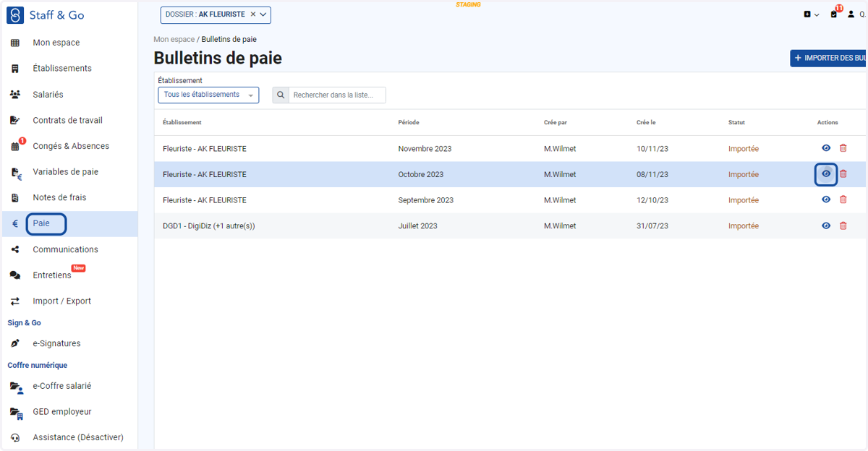This screenshot has height=451, width=868.
Task: Click the Crée le column header
Action: tap(646, 123)
